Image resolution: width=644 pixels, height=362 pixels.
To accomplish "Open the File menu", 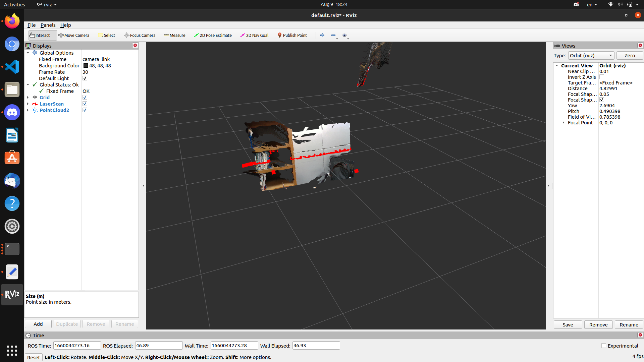I will 31,25.
